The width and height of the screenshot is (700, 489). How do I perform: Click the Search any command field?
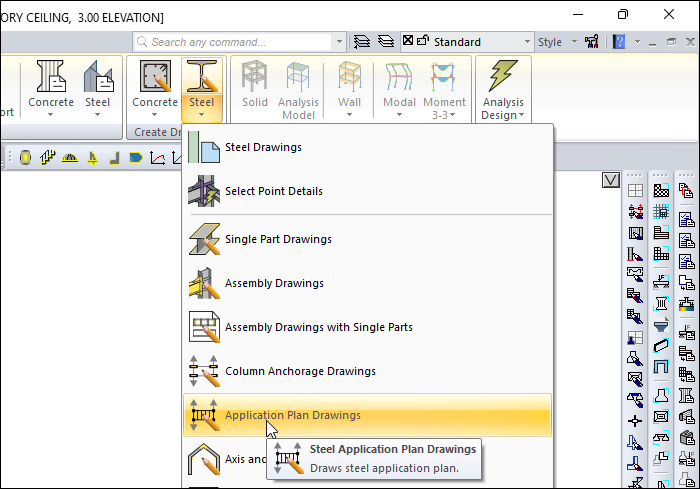click(240, 42)
